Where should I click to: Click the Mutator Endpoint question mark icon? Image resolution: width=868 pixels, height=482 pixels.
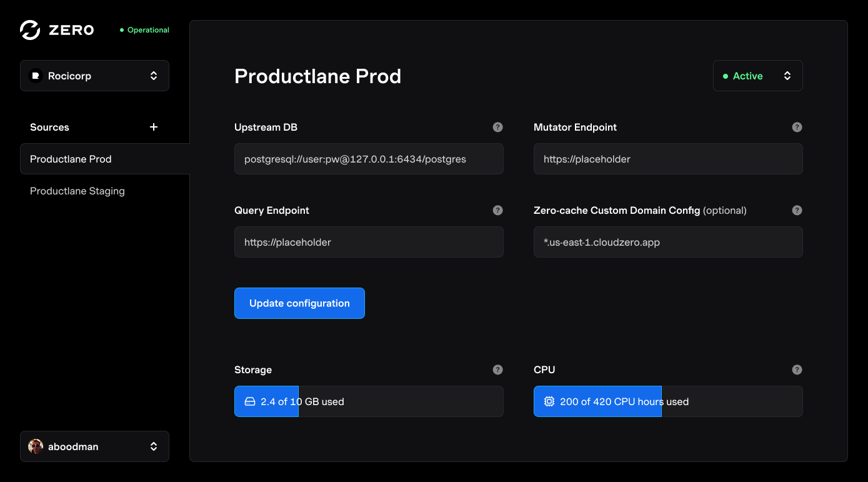pyautogui.click(x=797, y=127)
